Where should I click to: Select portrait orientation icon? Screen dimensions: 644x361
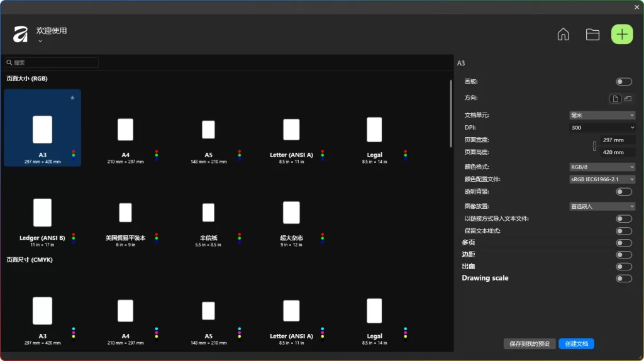pos(615,99)
